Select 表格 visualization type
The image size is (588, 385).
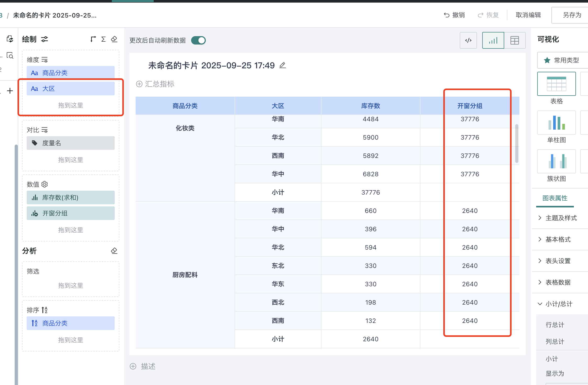(x=556, y=84)
